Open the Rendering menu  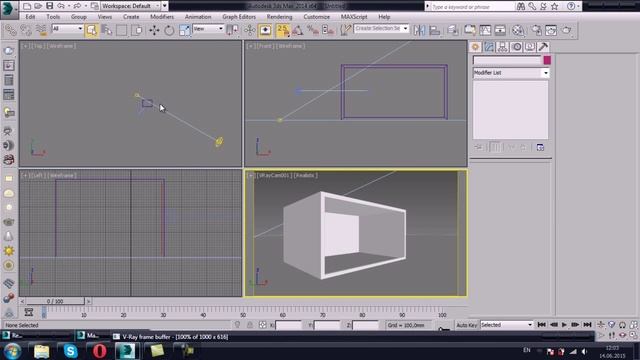[280, 17]
